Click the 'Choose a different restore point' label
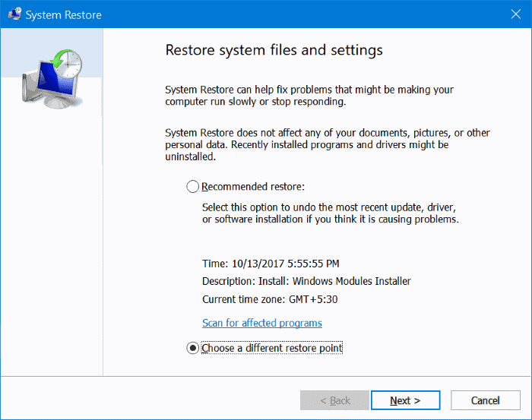The height and width of the screenshot is (420, 532). click(x=272, y=348)
